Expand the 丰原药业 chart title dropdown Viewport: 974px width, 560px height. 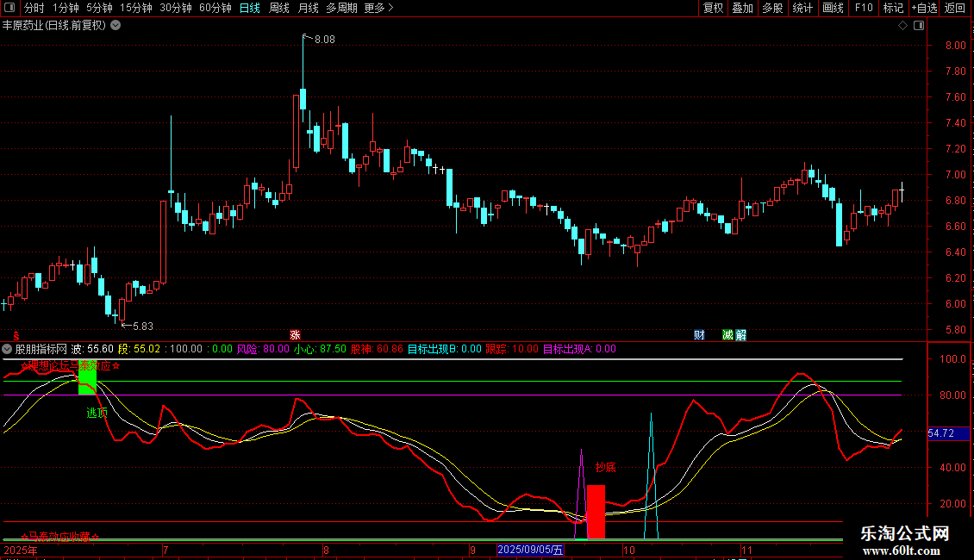pos(116,25)
